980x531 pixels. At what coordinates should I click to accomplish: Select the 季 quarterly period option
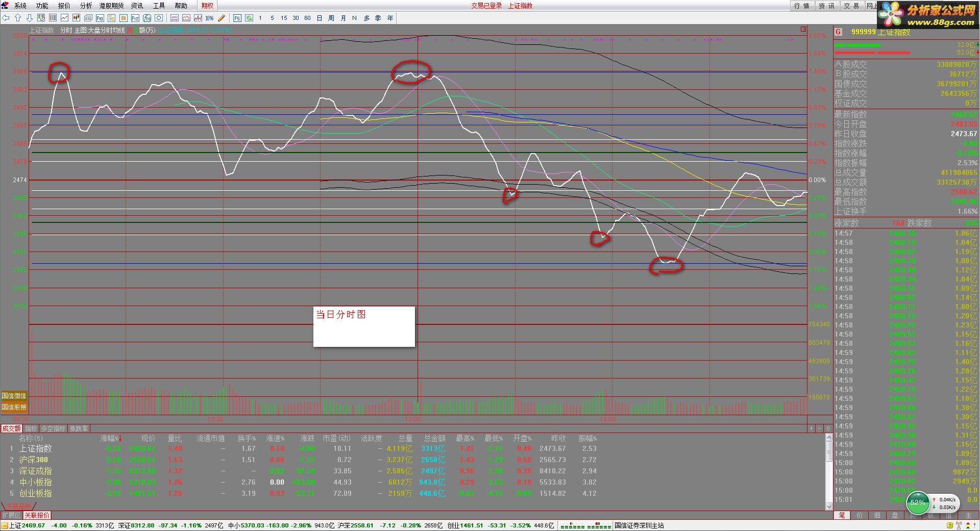(378, 18)
